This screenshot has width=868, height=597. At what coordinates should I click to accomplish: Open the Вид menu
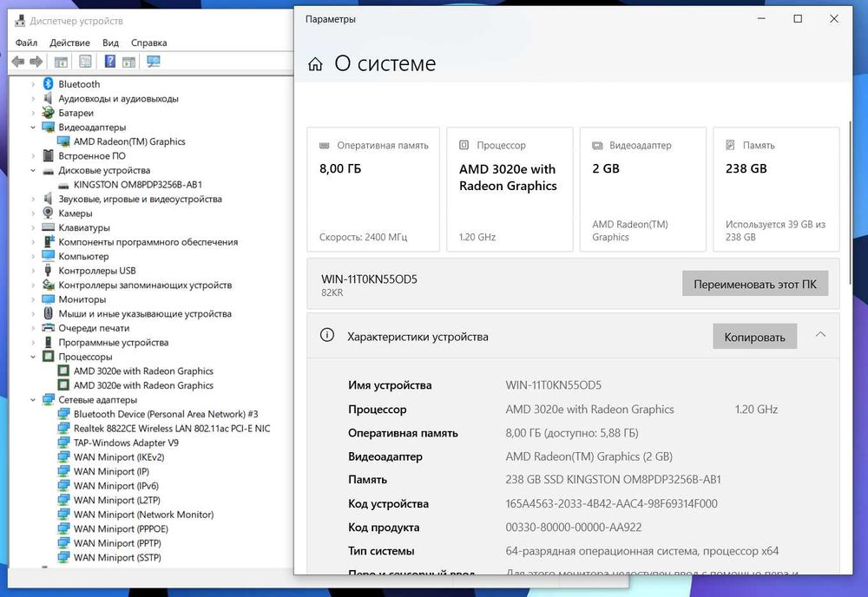point(110,43)
